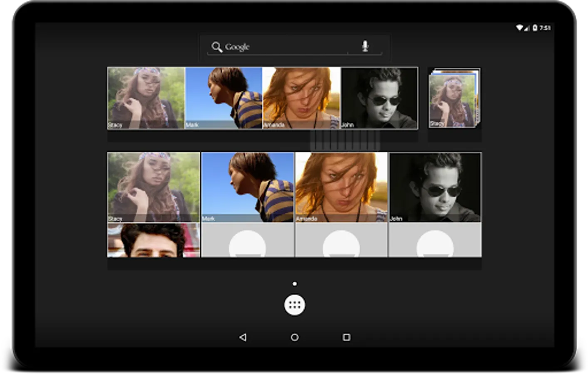This screenshot has height=375, width=588.
Task: Open Amanda contact in top row widget
Action: point(302,98)
